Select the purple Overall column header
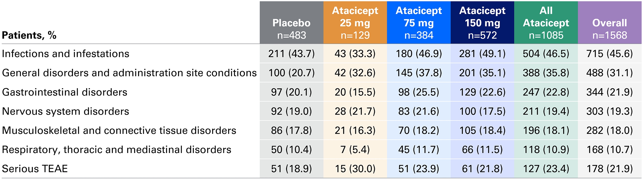This screenshot has width=644, height=181. pyautogui.click(x=610, y=23)
